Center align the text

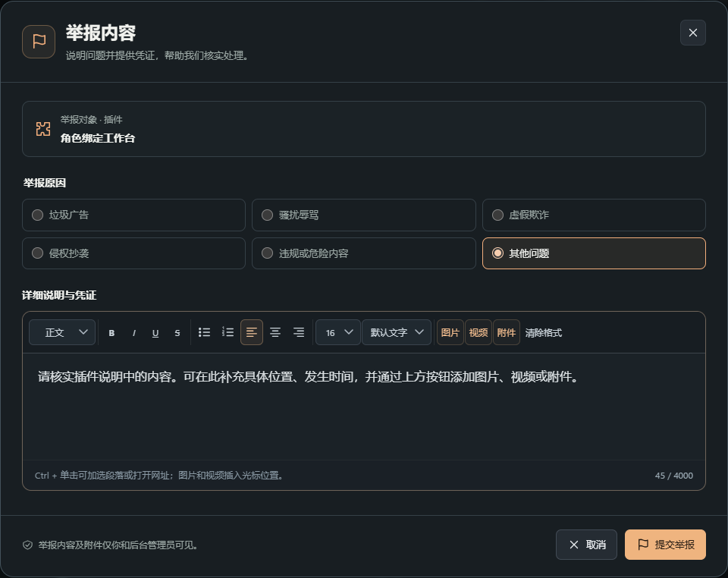pos(275,332)
